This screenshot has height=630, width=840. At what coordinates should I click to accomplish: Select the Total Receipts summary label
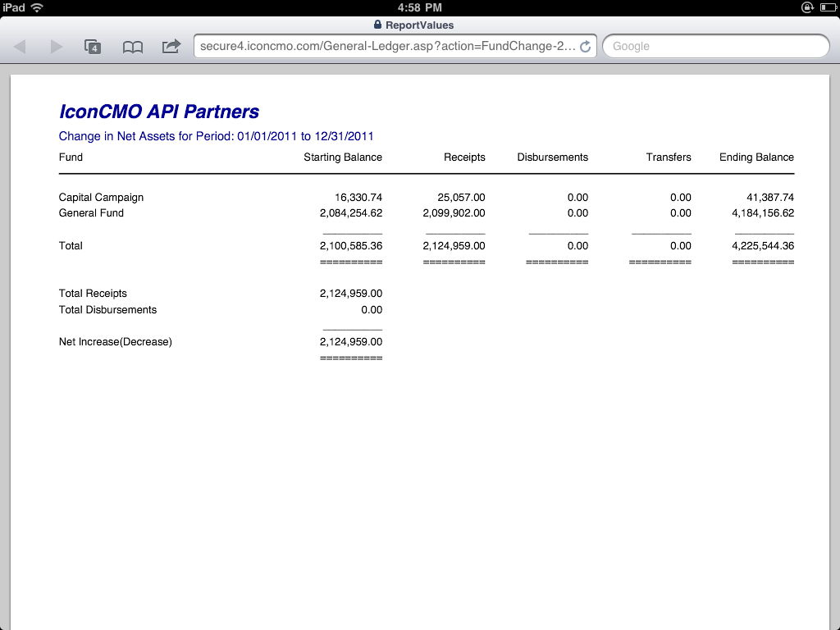[x=93, y=294]
